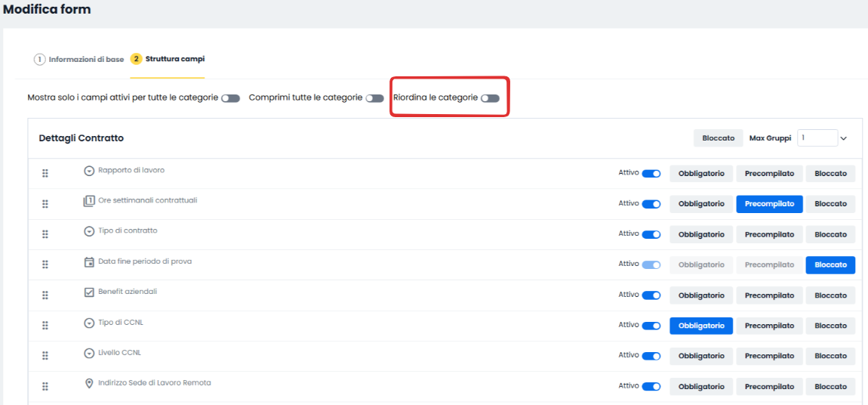The width and height of the screenshot is (868, 405).
Task: Click Precompilato for Tipo di CCNL
Action: (x=769, y=326)
